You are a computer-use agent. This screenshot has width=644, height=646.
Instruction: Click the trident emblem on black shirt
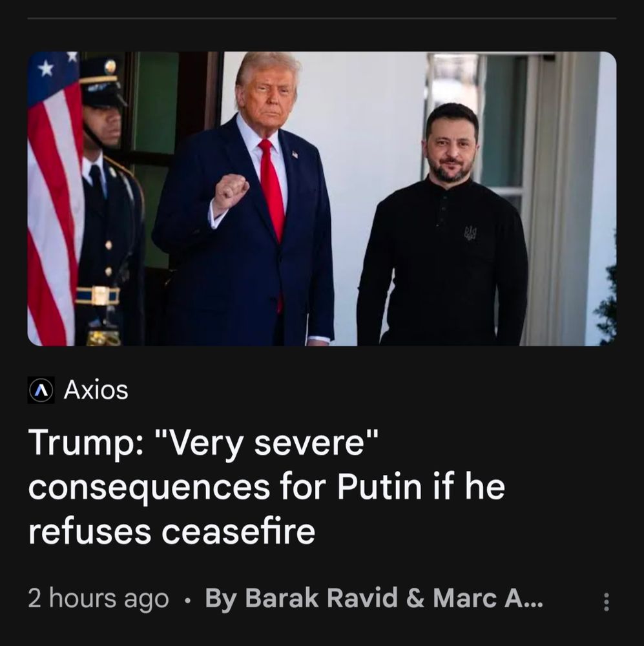[x=470, y=233]
